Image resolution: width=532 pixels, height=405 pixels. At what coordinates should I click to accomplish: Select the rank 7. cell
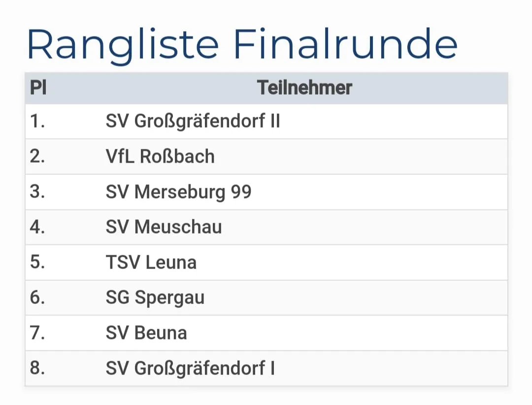click(x=37, y=333)
